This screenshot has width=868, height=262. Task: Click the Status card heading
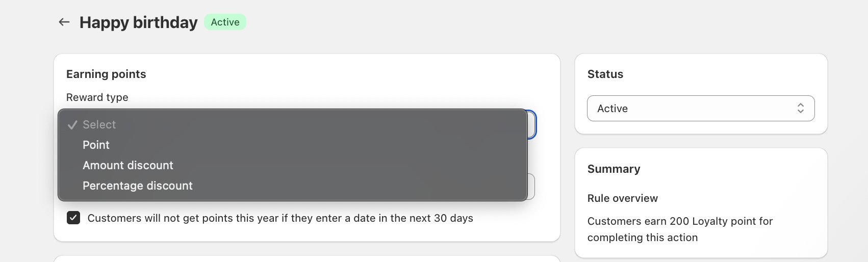(605, 74)
